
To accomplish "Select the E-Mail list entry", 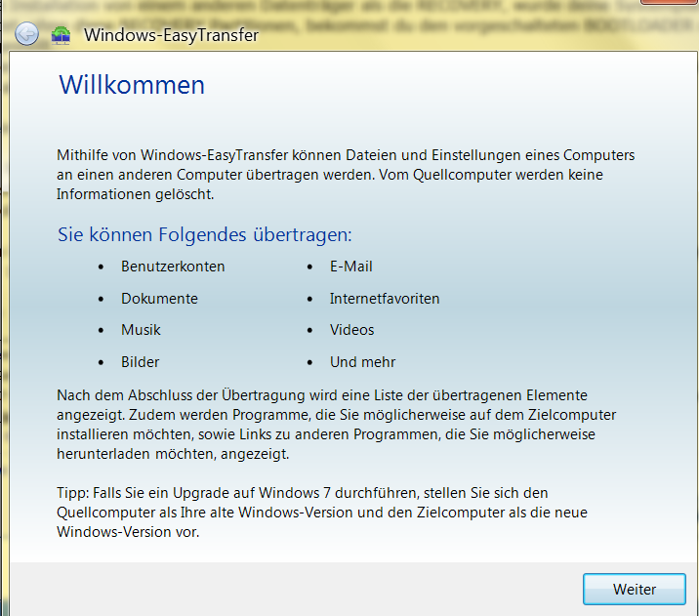I will point(350,267).
